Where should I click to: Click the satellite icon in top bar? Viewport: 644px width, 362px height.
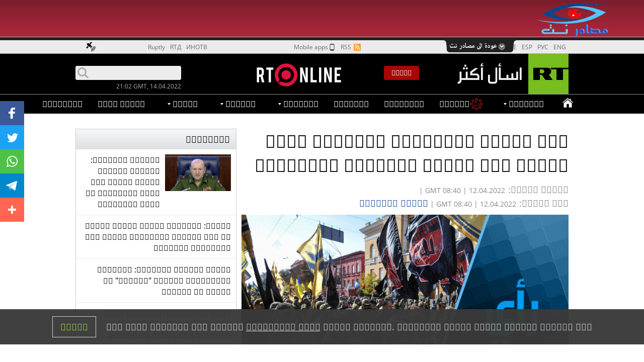(91, 47)
